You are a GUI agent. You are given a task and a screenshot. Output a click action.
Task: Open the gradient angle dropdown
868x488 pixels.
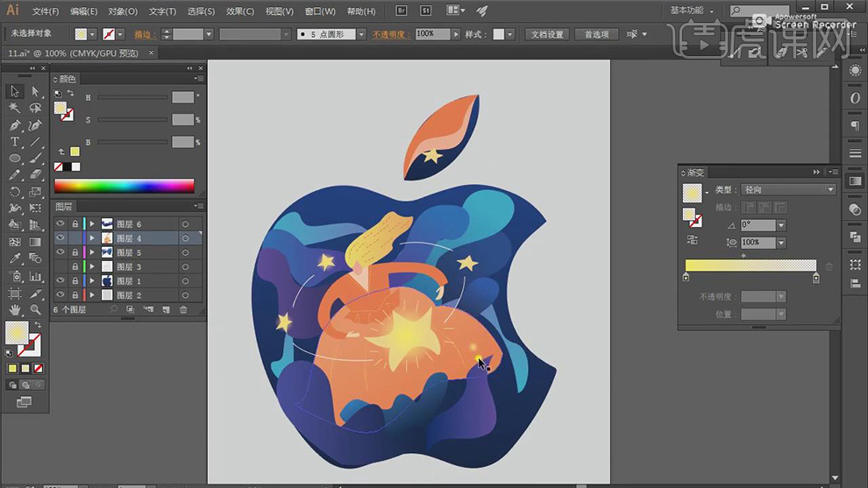click(781, 225)
